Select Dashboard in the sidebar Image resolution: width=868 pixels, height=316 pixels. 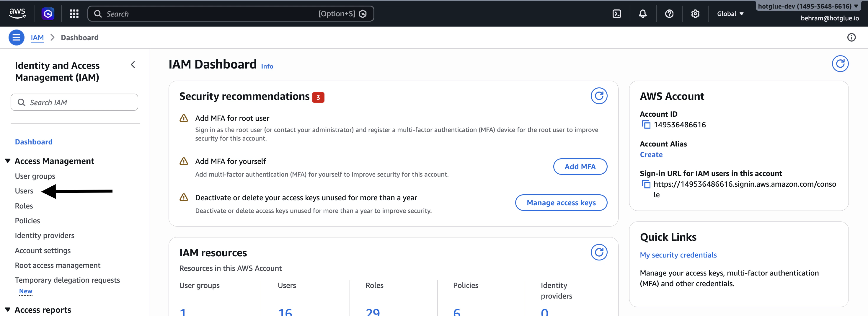(x=34, y=142)
